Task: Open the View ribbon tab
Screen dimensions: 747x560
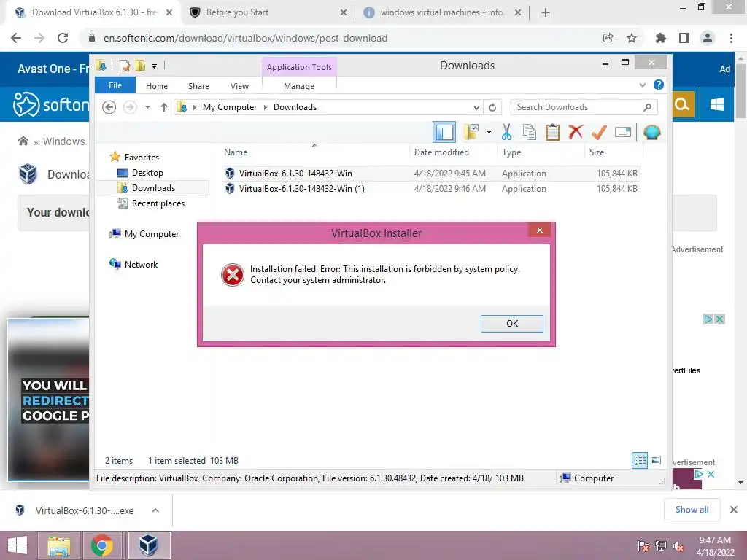Action: [239, 86]
